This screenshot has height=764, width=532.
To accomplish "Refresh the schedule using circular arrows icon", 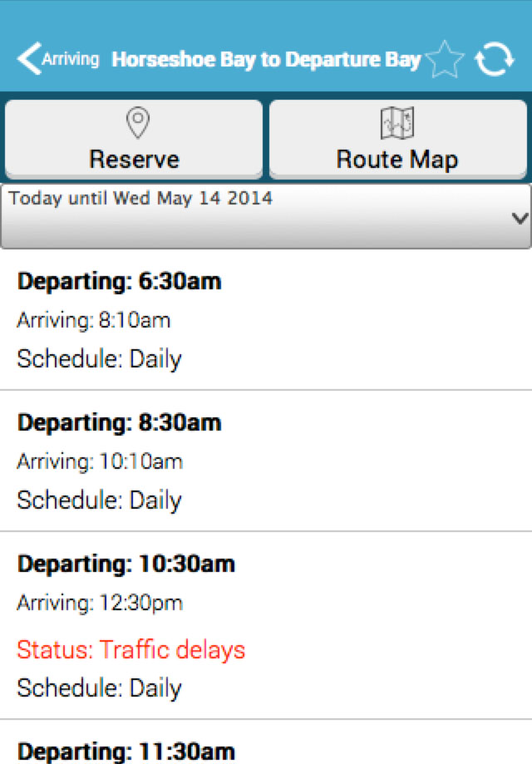I will (494, 61).
